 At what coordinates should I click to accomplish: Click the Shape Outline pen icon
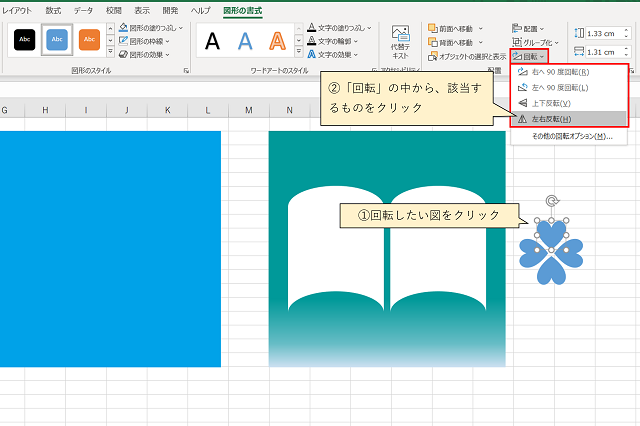[123, 41]
